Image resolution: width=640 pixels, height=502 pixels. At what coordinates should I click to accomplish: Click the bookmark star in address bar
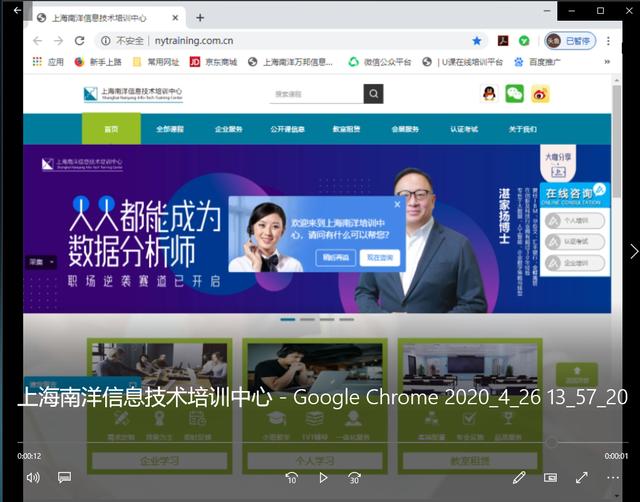tap(476, 40)
